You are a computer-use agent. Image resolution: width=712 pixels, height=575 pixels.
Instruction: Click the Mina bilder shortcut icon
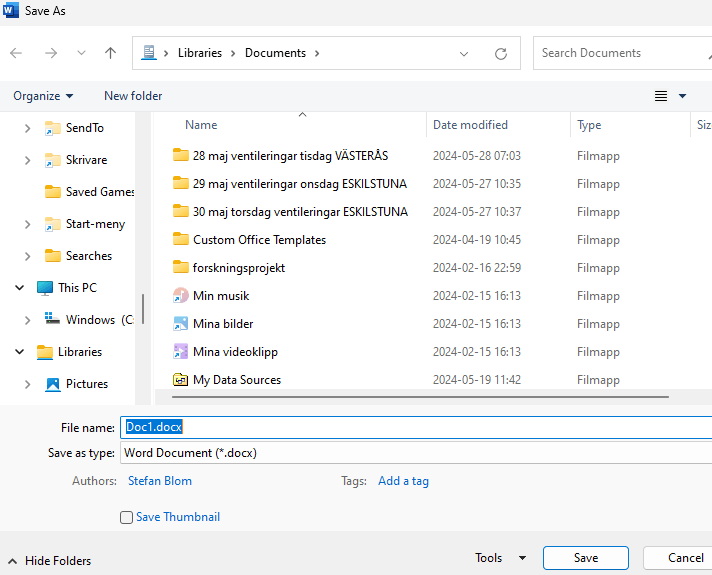(180, 324)
